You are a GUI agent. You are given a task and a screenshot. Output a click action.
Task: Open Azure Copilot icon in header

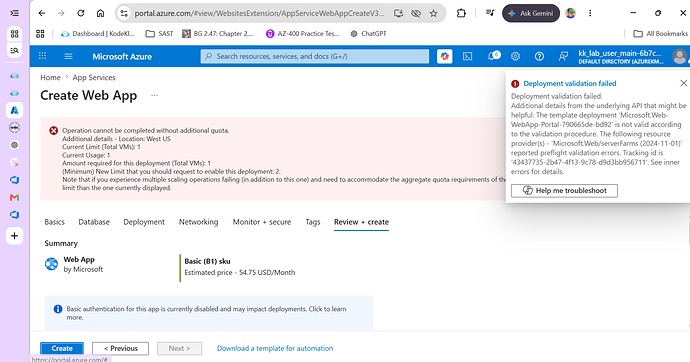point(444,56)
